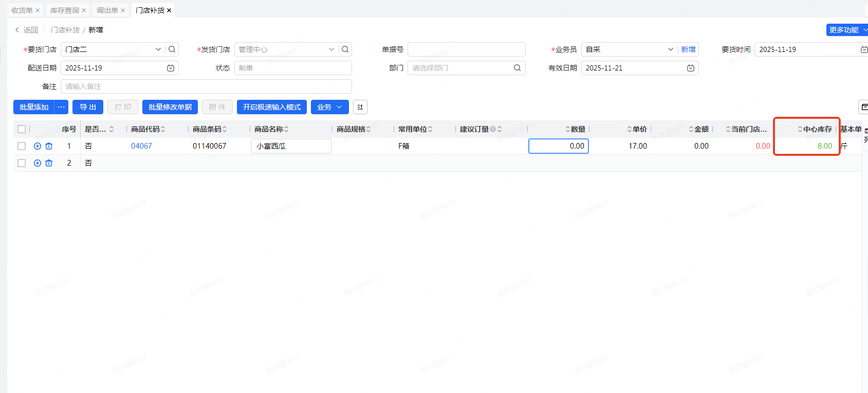This screenshot has width=868, height=393.
Task: Close the 收货单 tab
Action: tap(38, 10)
